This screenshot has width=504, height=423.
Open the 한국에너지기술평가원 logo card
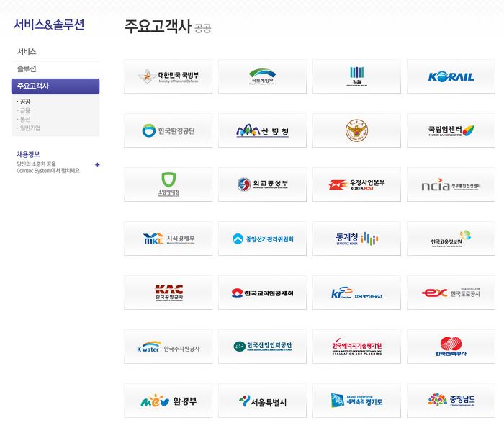[357, 347]
